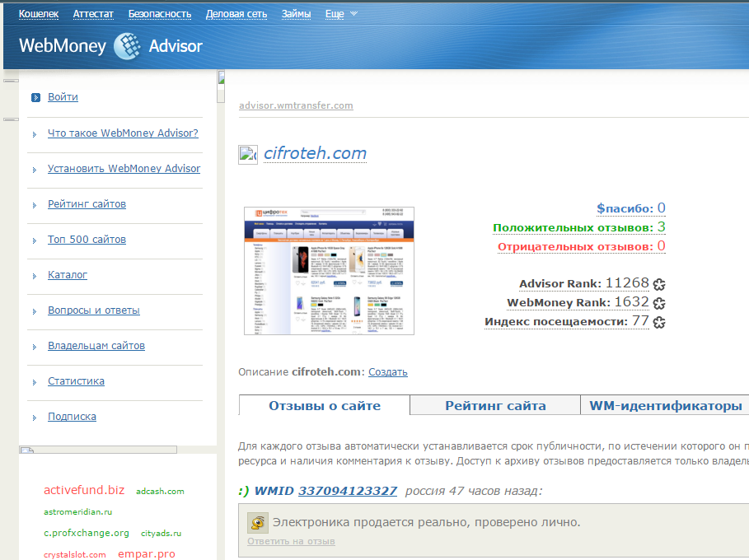Click Ответить на отзыв link

click(x=291, y=541)
